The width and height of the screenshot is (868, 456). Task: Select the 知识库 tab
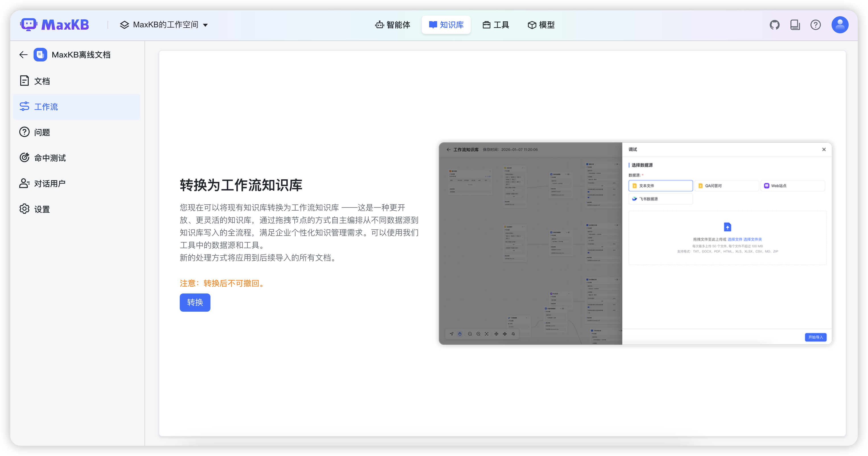pyautogui.click(x=446, y=25)
